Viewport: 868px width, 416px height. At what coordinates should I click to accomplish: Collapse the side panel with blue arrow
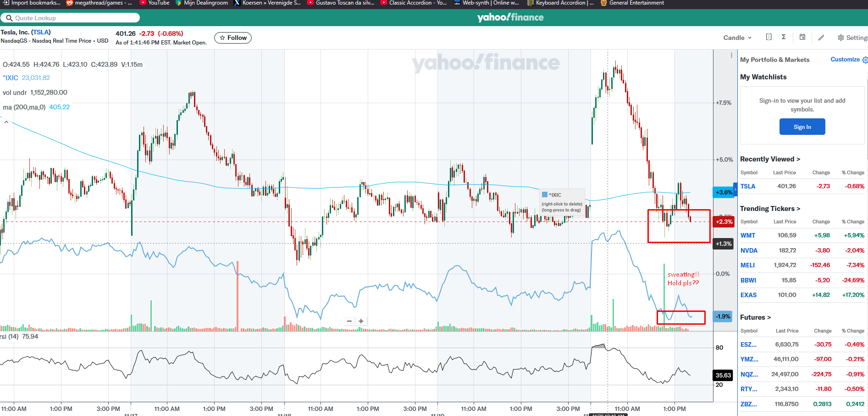pos(735,189)
